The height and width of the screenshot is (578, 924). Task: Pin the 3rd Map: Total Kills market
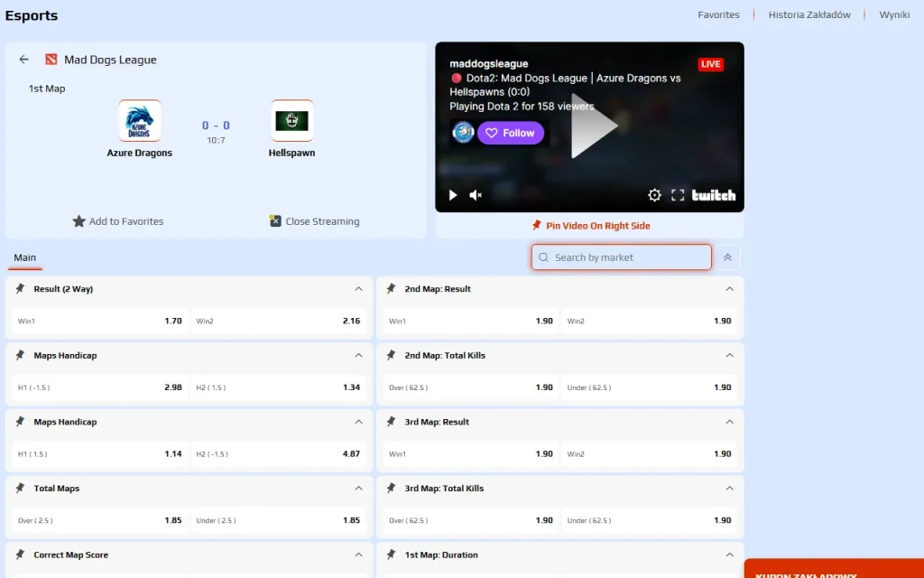click(391, 488)
